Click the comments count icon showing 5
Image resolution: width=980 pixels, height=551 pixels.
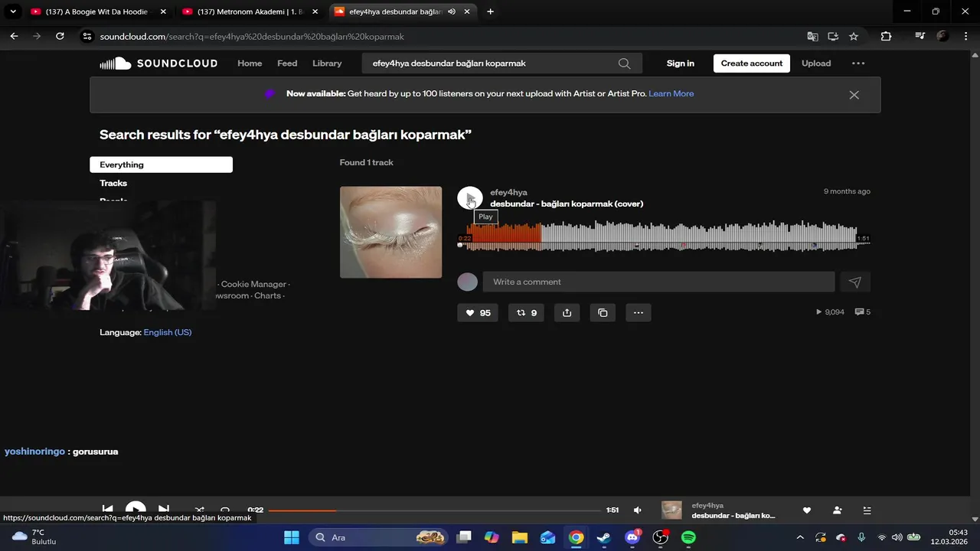[863, 312]
